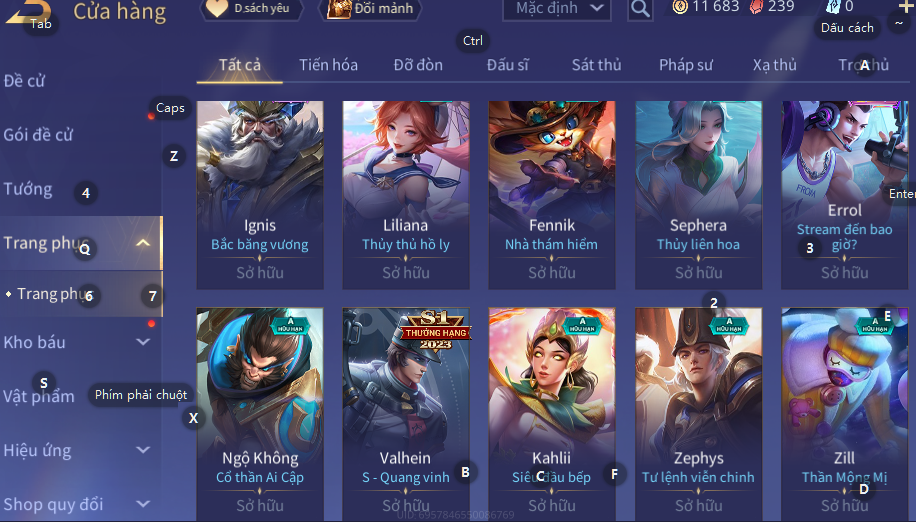Click the blue voucher currency icon
Screen dimensions: 916x522
(832, 7)
